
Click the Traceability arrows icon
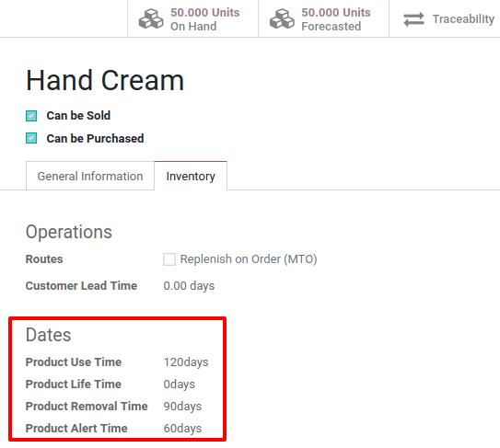[413, 19]
